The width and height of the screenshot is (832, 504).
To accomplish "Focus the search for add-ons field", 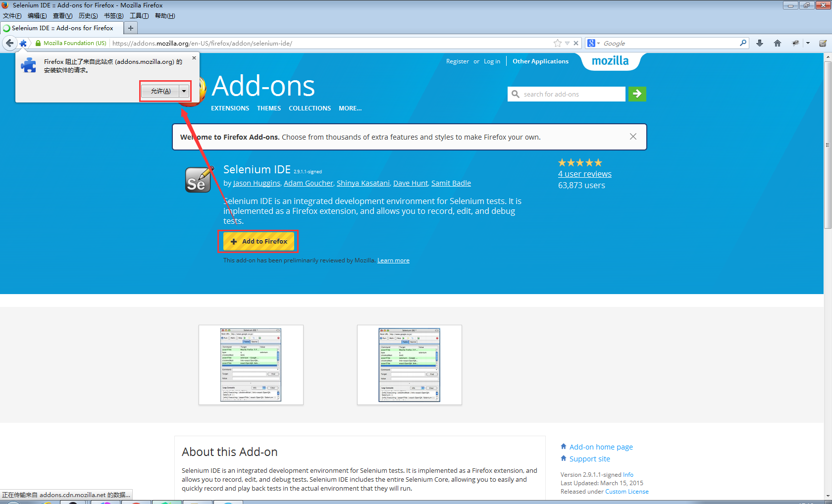I will [567, 94].
